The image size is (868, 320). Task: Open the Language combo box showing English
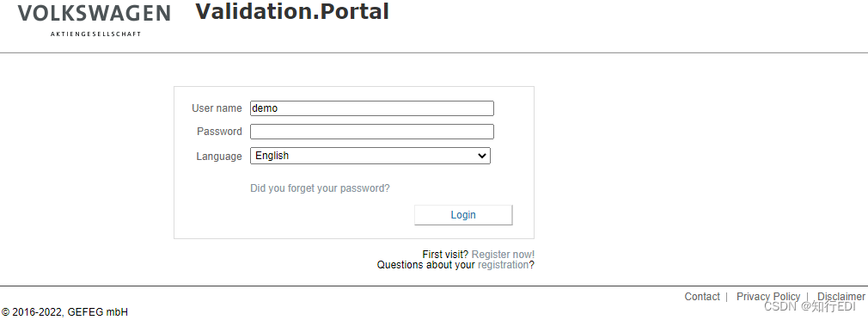(x=370, y=156)
